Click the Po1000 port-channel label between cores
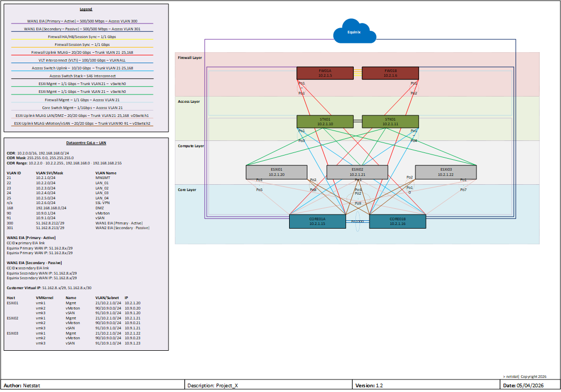The width and height of the screenshot is (561, 392). [x=357, y=222]
